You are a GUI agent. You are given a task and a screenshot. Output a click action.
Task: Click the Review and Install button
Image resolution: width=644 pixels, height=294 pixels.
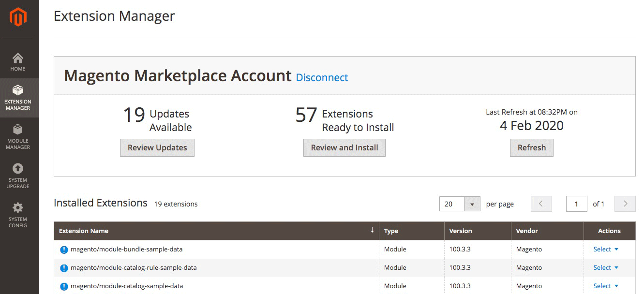[x=344, y=147]
